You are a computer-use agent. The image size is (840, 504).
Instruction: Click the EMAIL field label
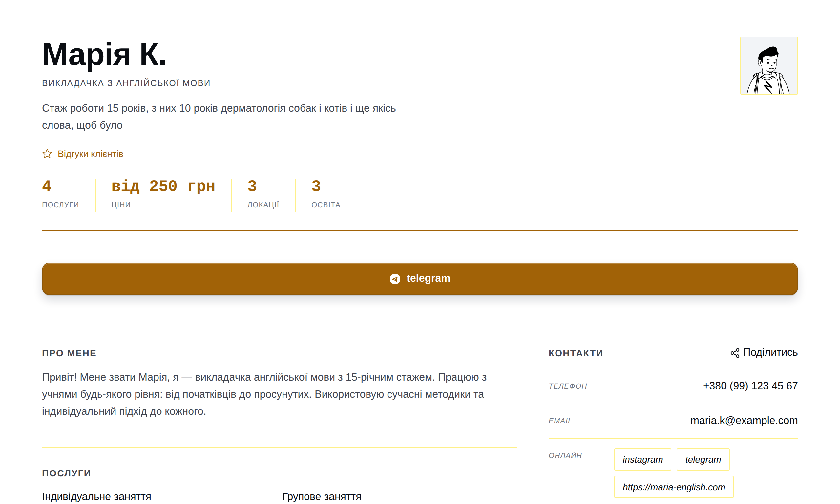pyautogui.click(x=560, y=421)
